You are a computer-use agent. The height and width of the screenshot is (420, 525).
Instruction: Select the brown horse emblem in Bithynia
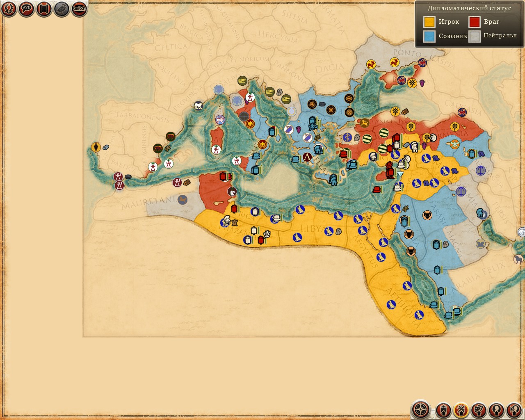click(365, 122)
